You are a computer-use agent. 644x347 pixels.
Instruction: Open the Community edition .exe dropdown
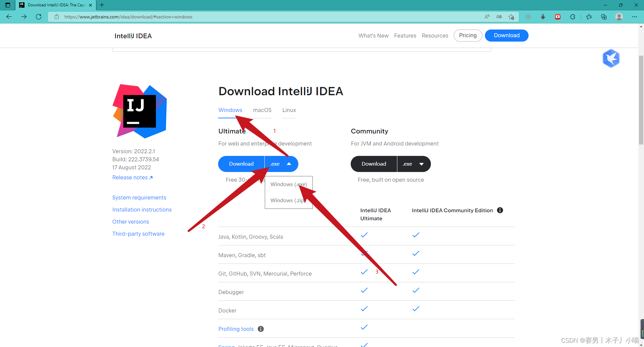(414, 164)
